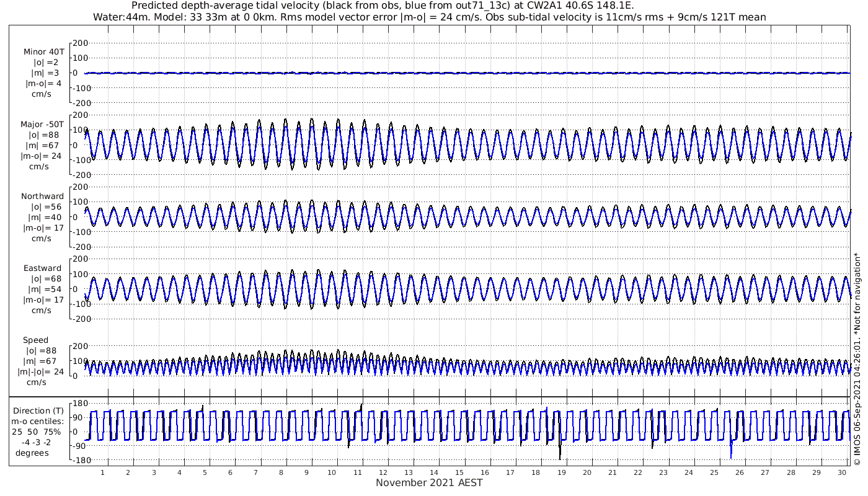Click the 'Northward' panel label
The height and width of the screenshot is (496, 868).
pyautogui.click(x=42, y=197)
